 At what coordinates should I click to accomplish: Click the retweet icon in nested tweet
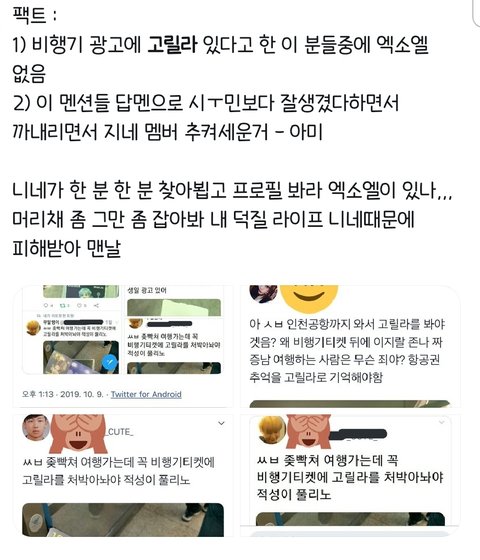point(65,305)
